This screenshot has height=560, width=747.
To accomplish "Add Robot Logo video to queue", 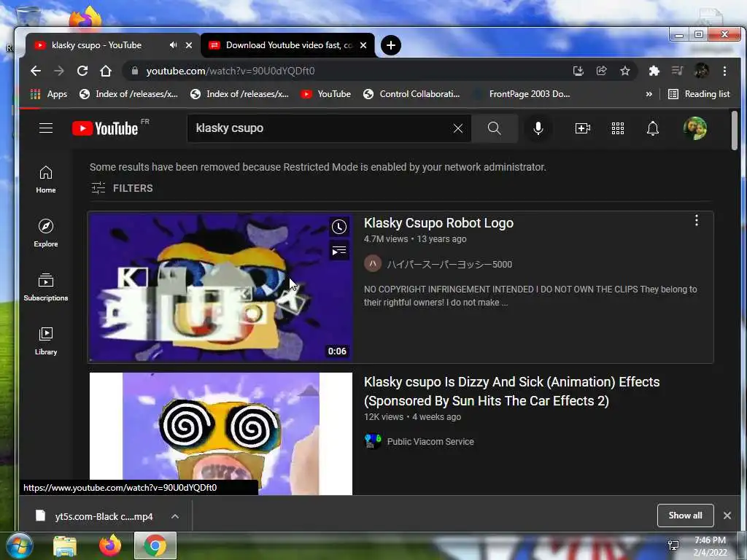I will pyautogui.click(x=339, y=251).
